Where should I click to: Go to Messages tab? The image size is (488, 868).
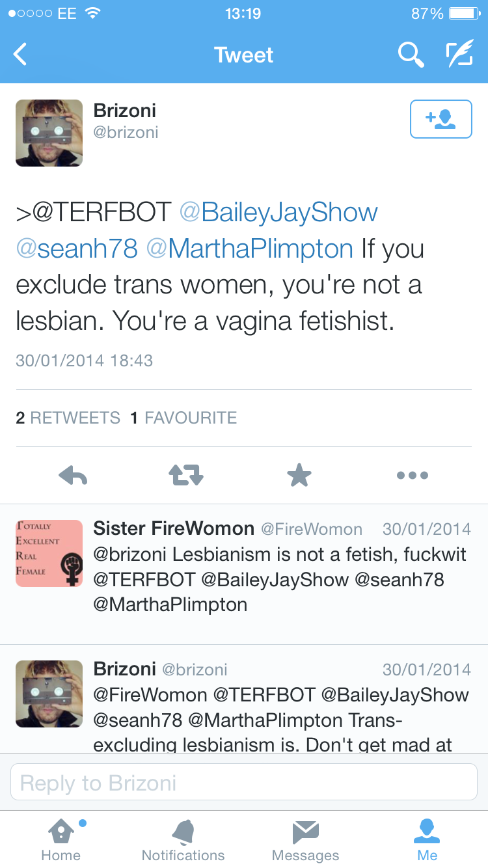point(305,840)
